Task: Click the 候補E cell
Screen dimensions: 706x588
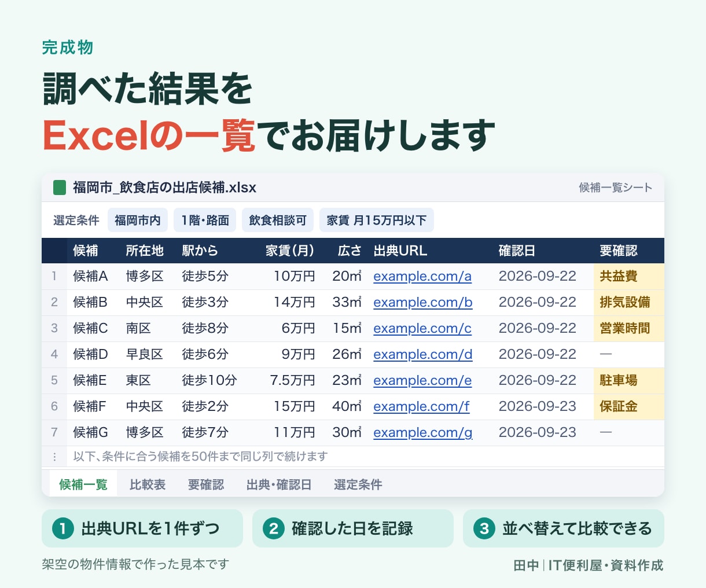Action: [90, 380]
